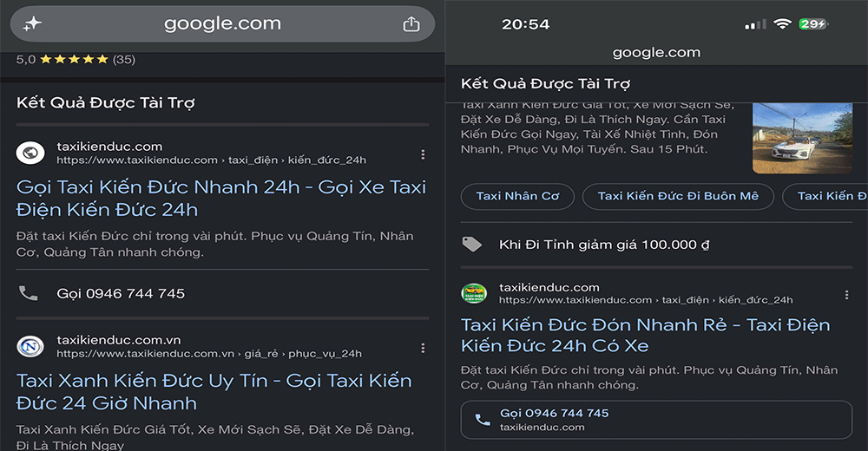Open three-dot menu for left taxikienduc.com ad
This screenshot has width=868, height=451.
point(423,154)
